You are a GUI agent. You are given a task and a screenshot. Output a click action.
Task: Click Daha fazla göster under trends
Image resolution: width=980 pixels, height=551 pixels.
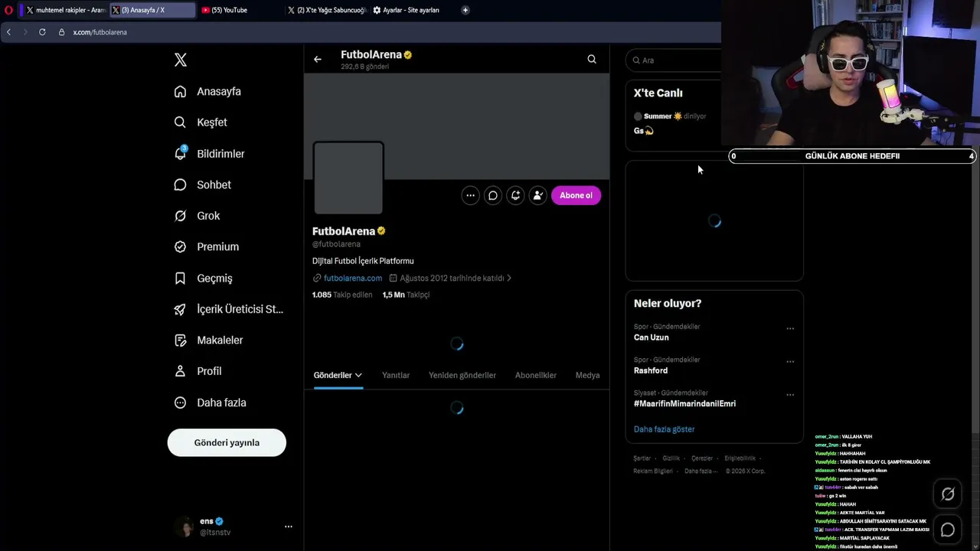point(664,429)
